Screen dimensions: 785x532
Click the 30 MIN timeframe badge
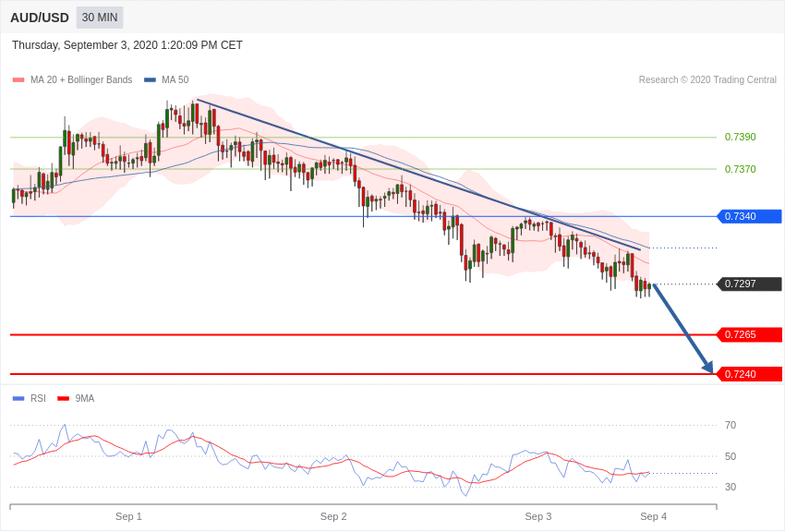coord(100,18)
